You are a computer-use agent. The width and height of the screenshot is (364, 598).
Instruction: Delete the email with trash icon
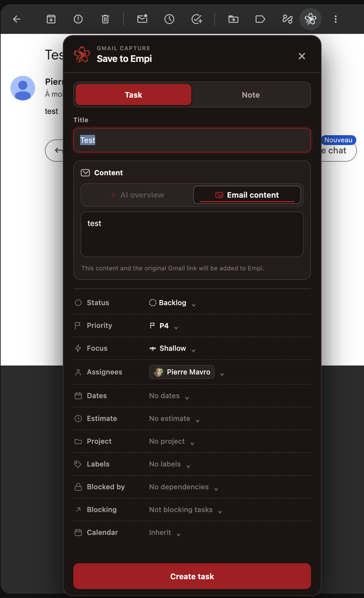[x=105, y=19]
